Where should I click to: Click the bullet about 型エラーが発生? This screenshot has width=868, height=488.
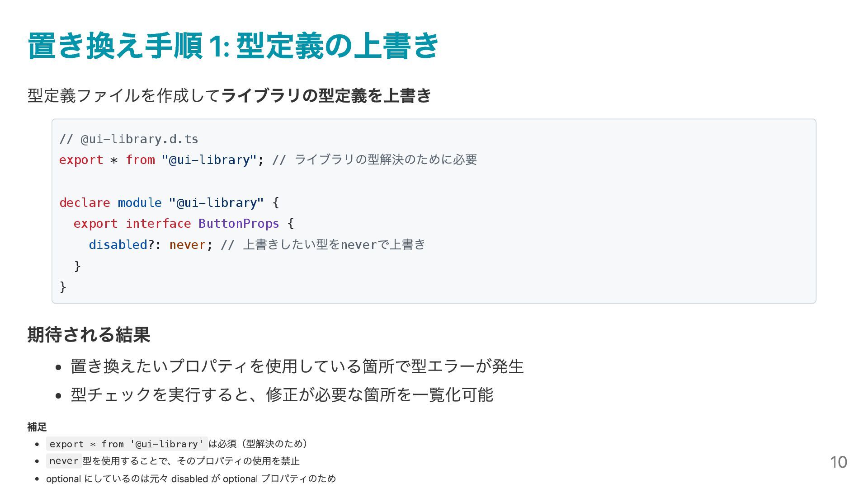coord(297,366)
